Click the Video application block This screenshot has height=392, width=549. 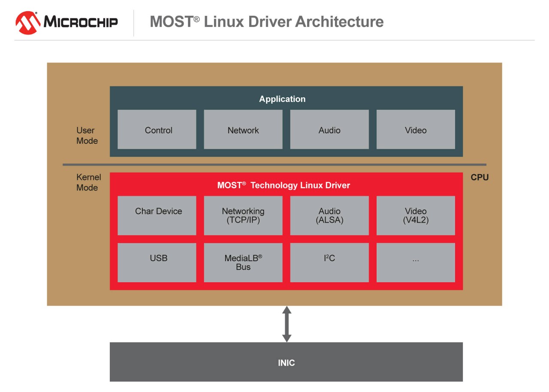(x=416, y=130)
